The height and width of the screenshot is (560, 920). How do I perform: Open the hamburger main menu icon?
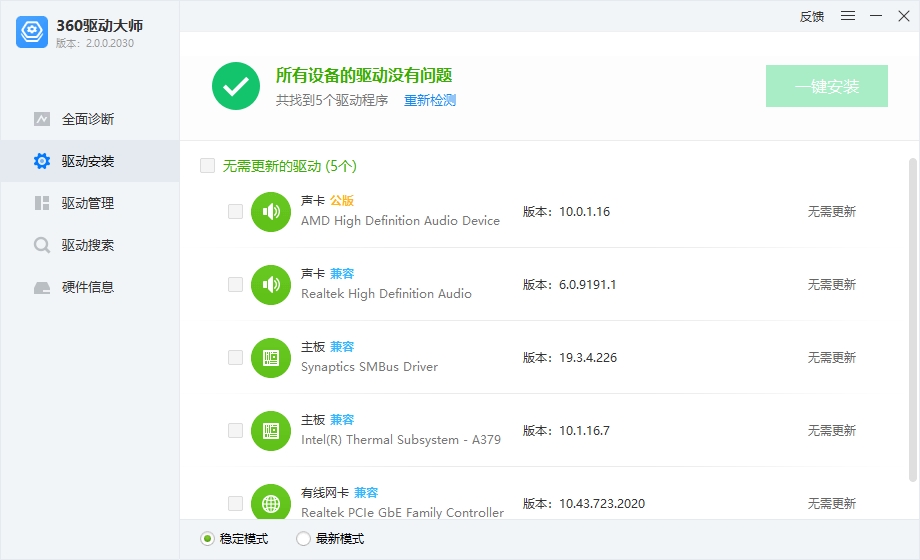pos(848,16)
